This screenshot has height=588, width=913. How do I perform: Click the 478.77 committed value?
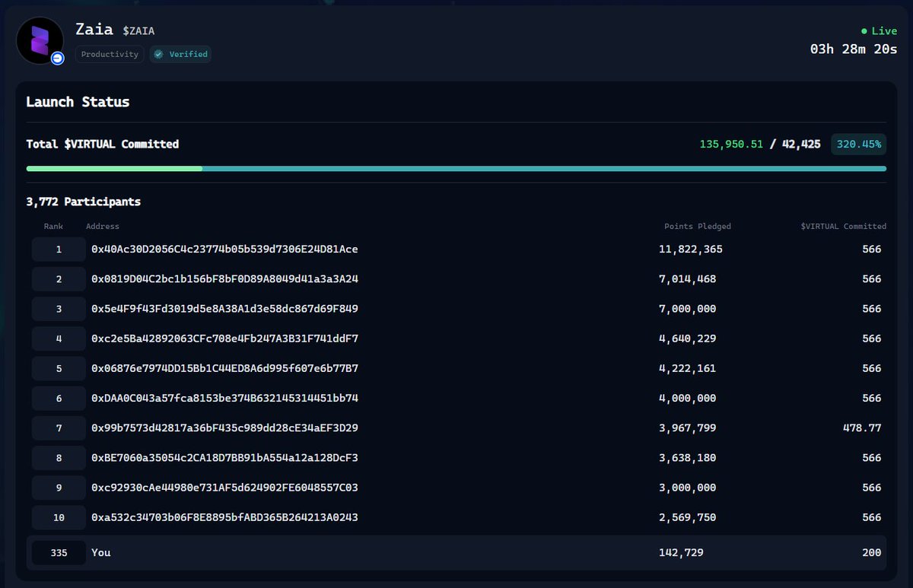click(862, 428)
